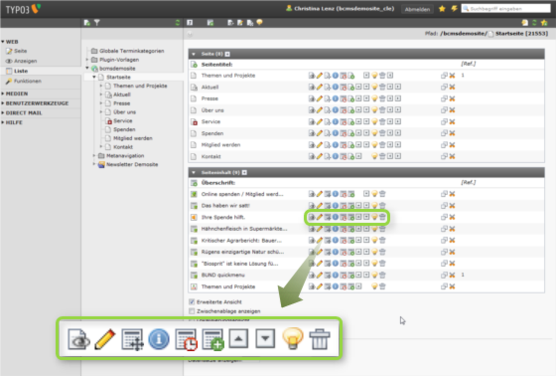Image resolution: width=556 pixels, height=376 pixels.
Task: Click lightning bolt clear-cache icon in top bar
Action: (454, 9)
